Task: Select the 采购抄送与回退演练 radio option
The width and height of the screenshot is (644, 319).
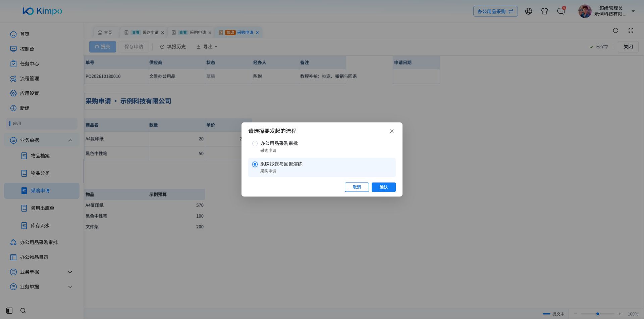Action: 255,164
